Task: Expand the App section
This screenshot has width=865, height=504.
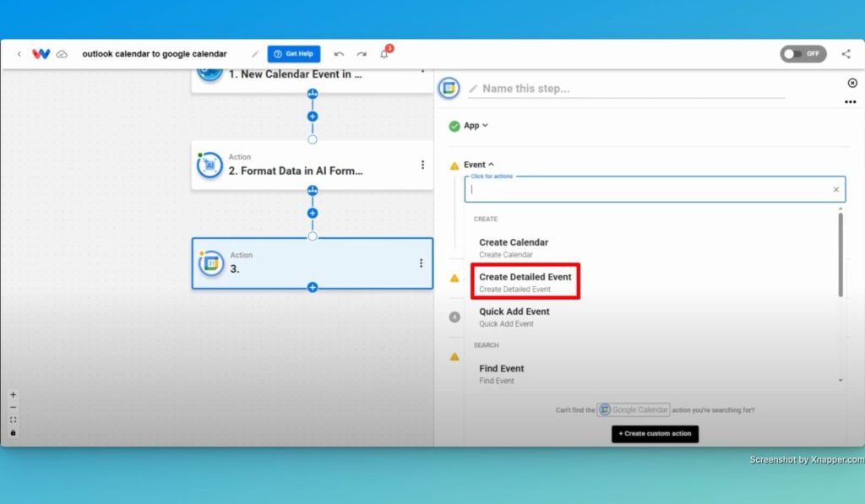Action: 476,126
